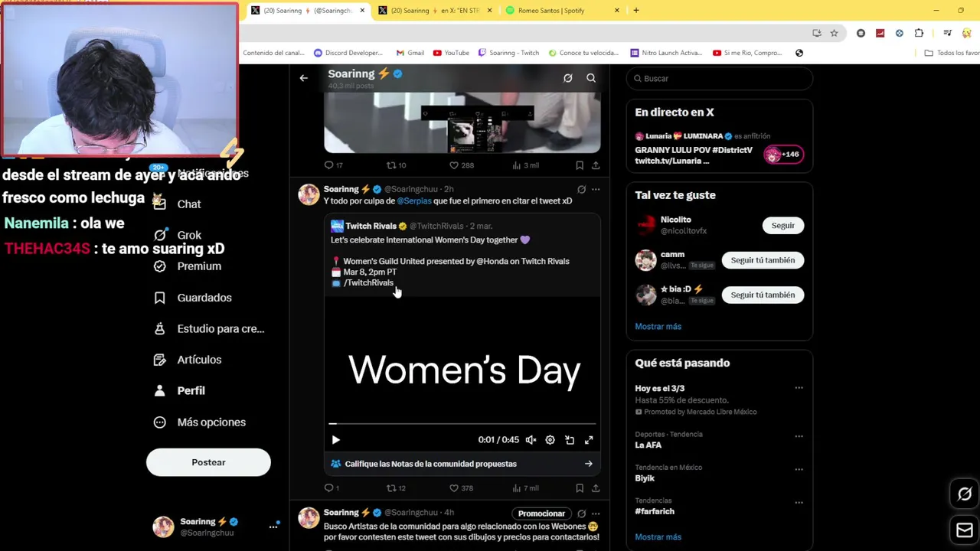Go to Perfil
Screen dimensions: 980x551
pos(179,391)
